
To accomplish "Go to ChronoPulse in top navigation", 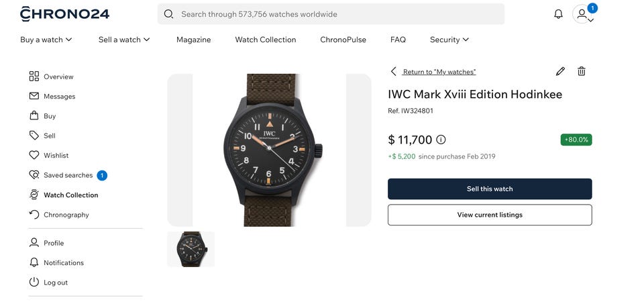I will click(x=343, y=40).
